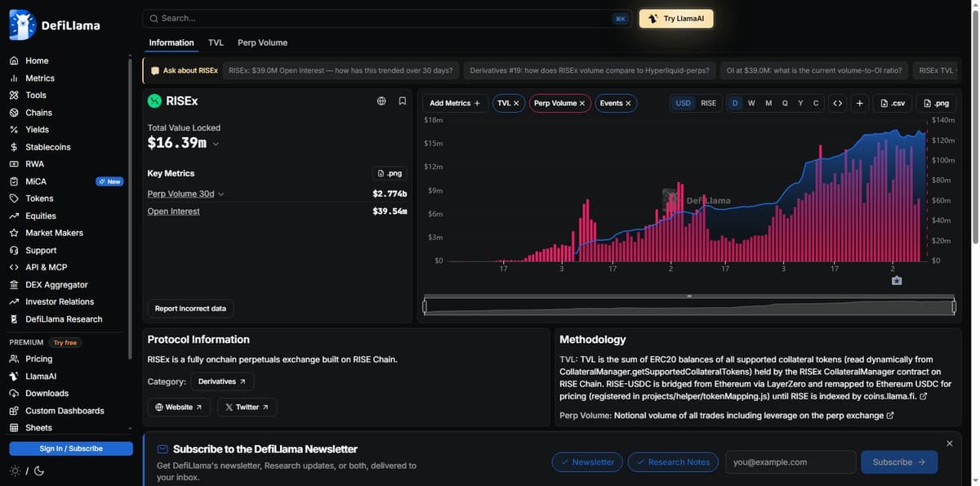The width and height of the screenshot is (980, 486).
Task: Click Report incorrect data
Action: (190, 309)
